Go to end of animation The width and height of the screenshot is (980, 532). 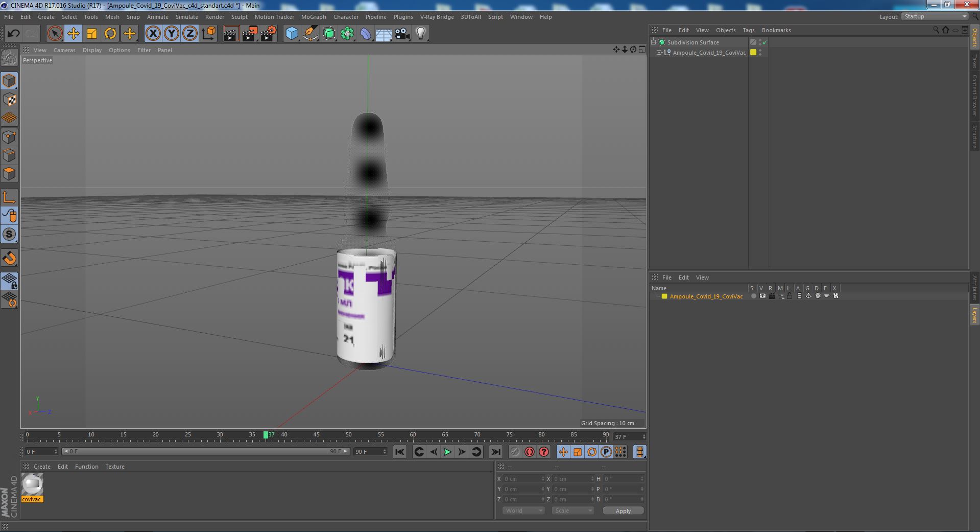pos(495,452)
